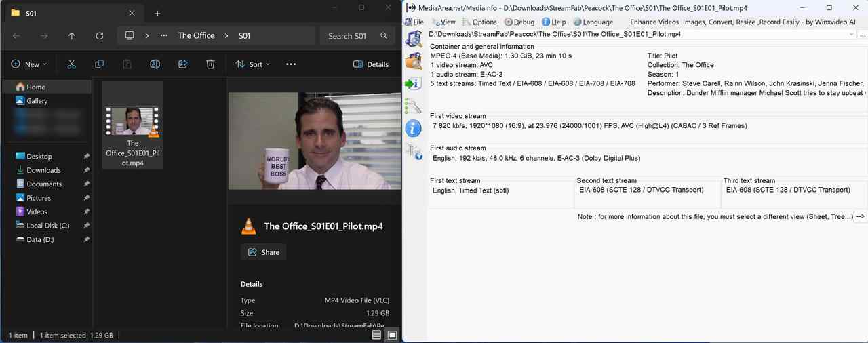This screenshot has height=343, width=868.
Task: Click the VLC cone icon beside the file name
Action: point(249,226)
